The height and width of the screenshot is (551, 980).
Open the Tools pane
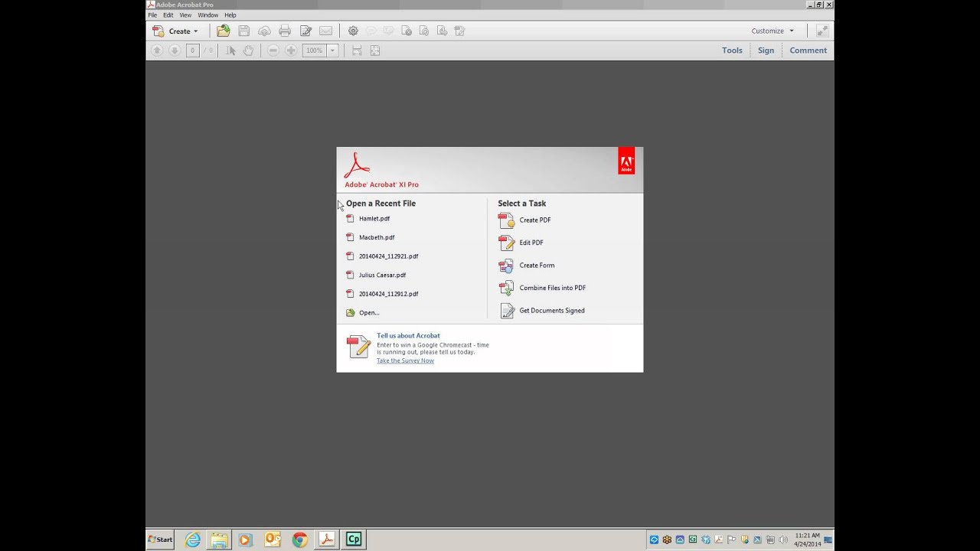tap(732, 51)
